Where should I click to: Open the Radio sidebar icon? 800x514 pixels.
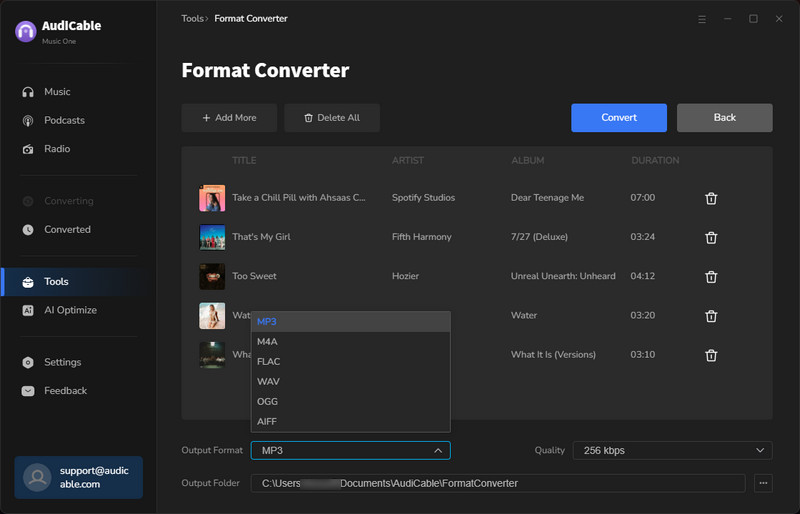[28, 149]
